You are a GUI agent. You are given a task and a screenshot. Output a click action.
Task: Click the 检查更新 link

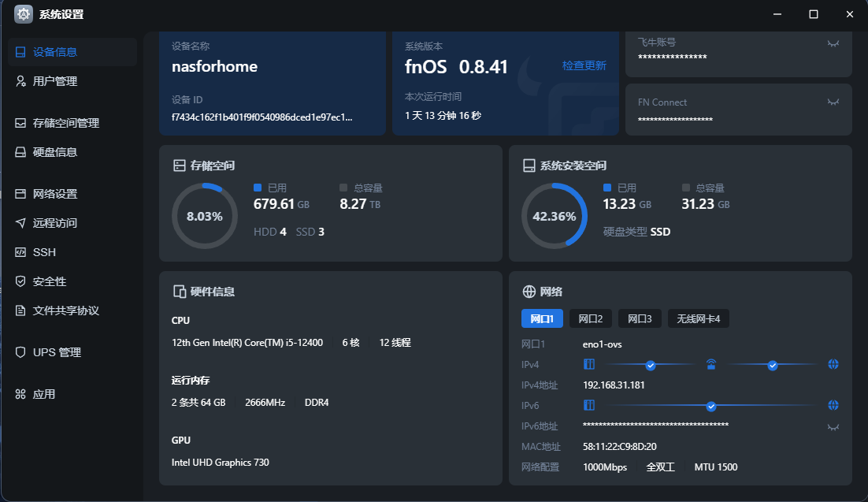tap(584, 66)
